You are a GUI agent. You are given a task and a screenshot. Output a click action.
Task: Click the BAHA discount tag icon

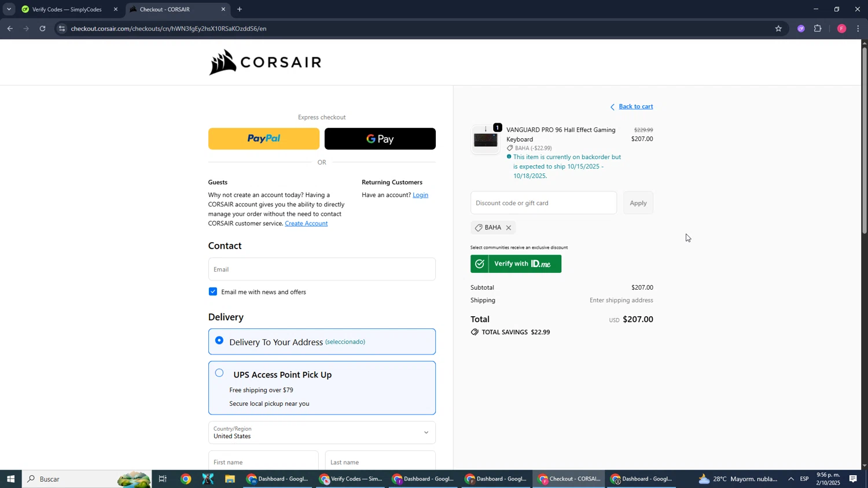click(479, 228)
